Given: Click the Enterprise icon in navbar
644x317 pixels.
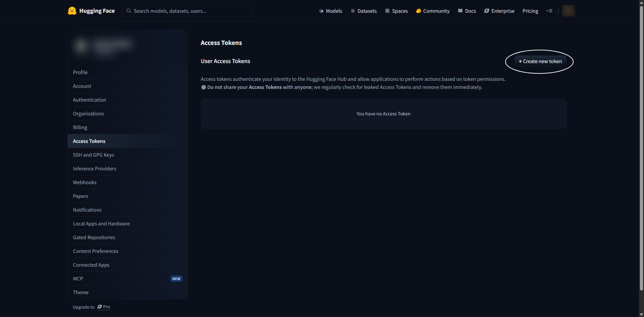Looking at the screenshot, I should 487,11.
